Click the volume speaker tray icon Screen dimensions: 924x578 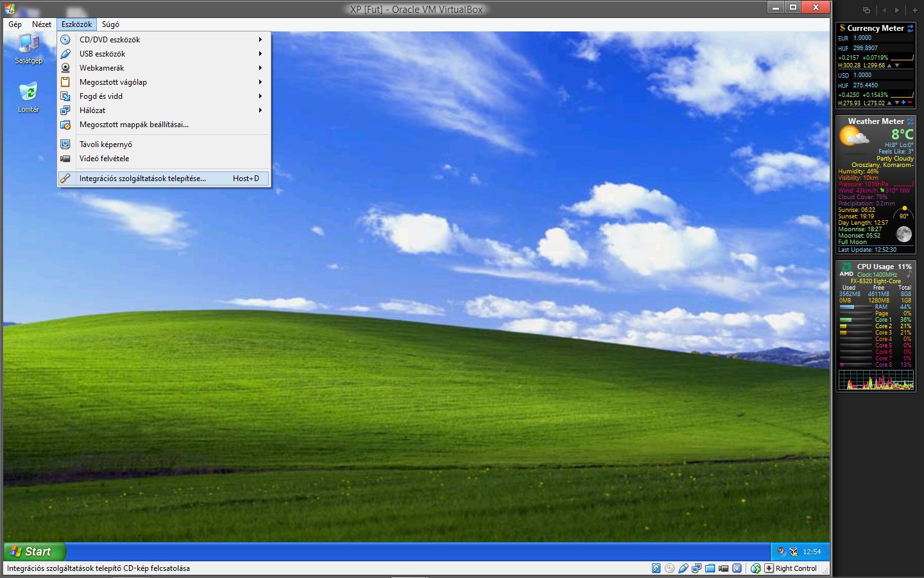click(x=781, y=552)
